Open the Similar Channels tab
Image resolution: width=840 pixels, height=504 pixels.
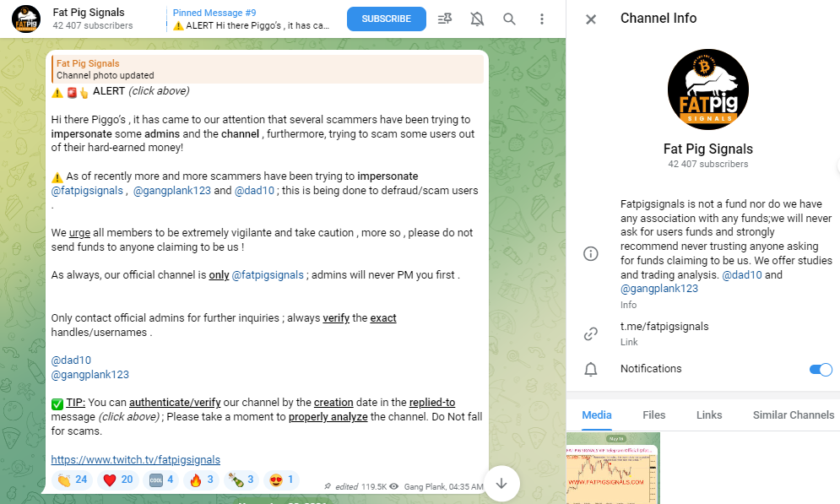[x=793, y=415]
